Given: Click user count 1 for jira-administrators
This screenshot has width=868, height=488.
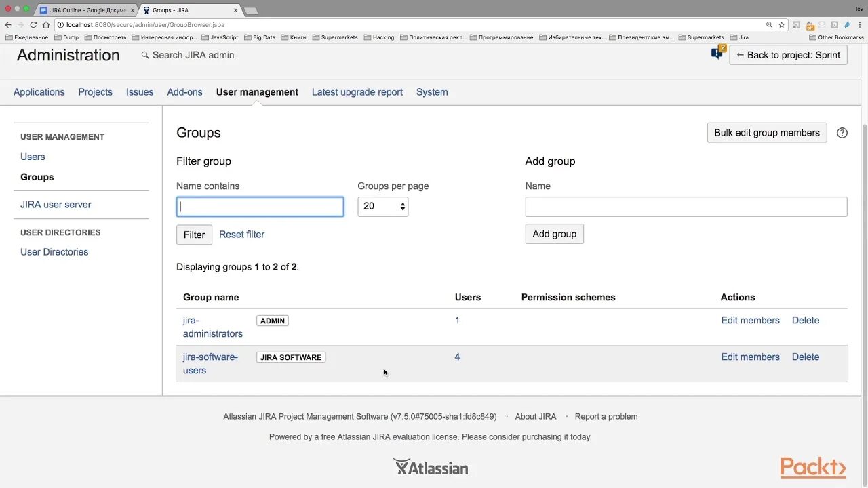Looking at the screenshot, I should pos(457,320).
